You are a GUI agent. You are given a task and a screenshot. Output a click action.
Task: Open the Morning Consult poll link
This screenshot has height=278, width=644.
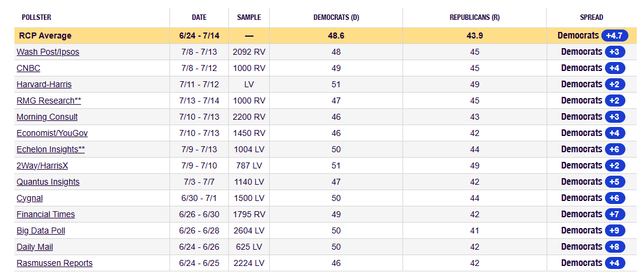47,117
